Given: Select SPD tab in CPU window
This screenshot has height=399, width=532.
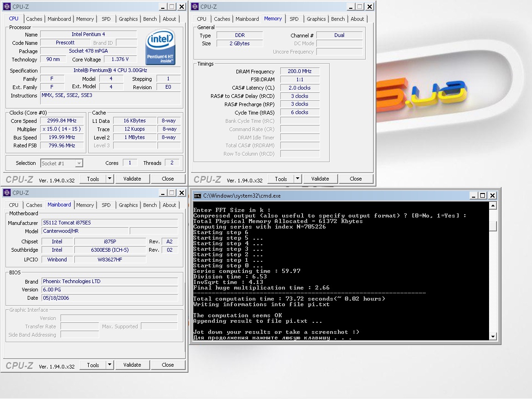Looking at the screenshot, I should click(x=106, y=19).
